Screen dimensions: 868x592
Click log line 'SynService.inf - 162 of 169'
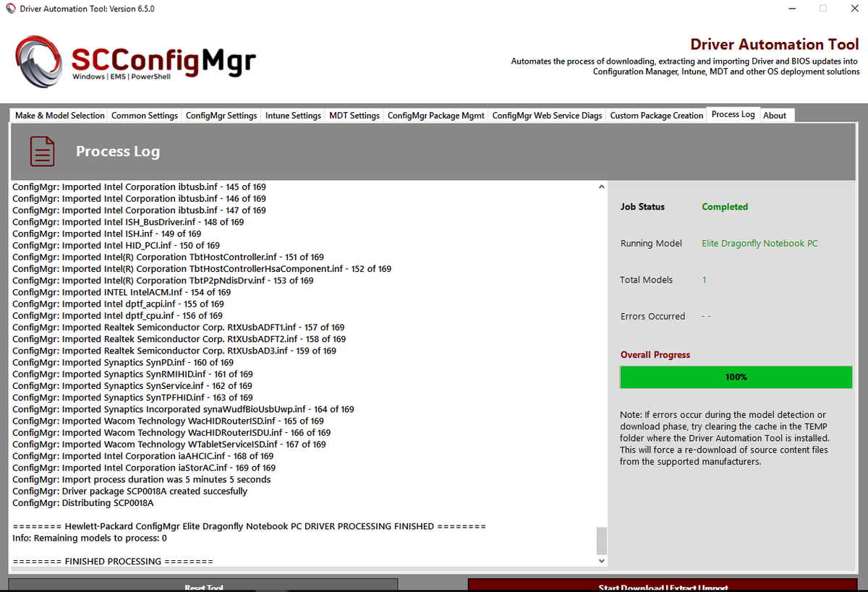(x=132, y=386)
